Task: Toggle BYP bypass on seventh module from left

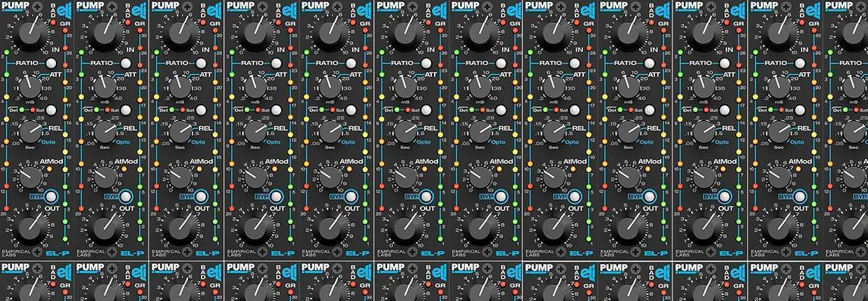Action: pyautogui.click(x=501, y=197)
